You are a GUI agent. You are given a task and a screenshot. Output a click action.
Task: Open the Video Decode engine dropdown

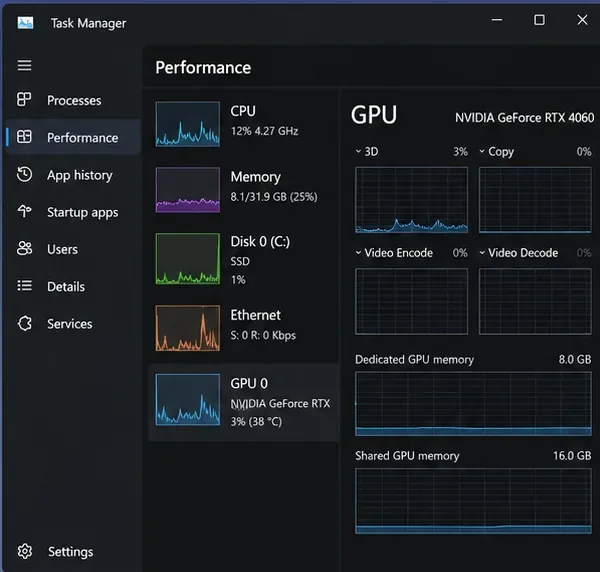(x=482, y=253)
